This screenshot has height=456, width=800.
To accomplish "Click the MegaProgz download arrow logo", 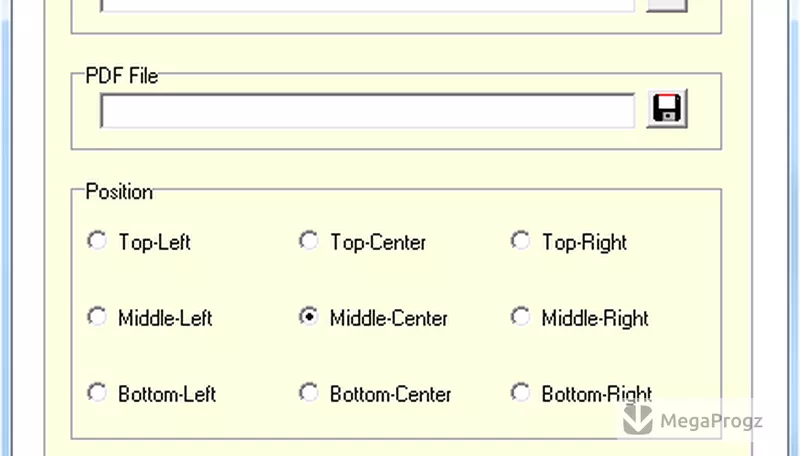I will coord(638,419).
